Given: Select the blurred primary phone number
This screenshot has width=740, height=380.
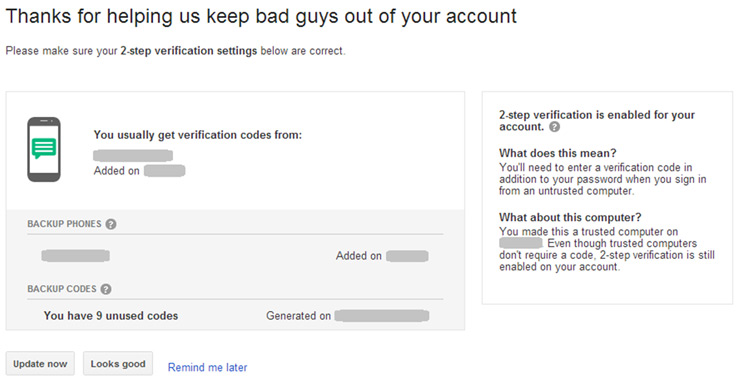Looking at the screenshot, I should (x=133, y=155).
